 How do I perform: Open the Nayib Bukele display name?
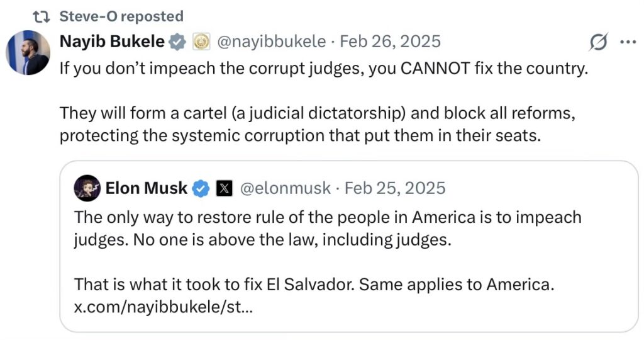[113, 42]
